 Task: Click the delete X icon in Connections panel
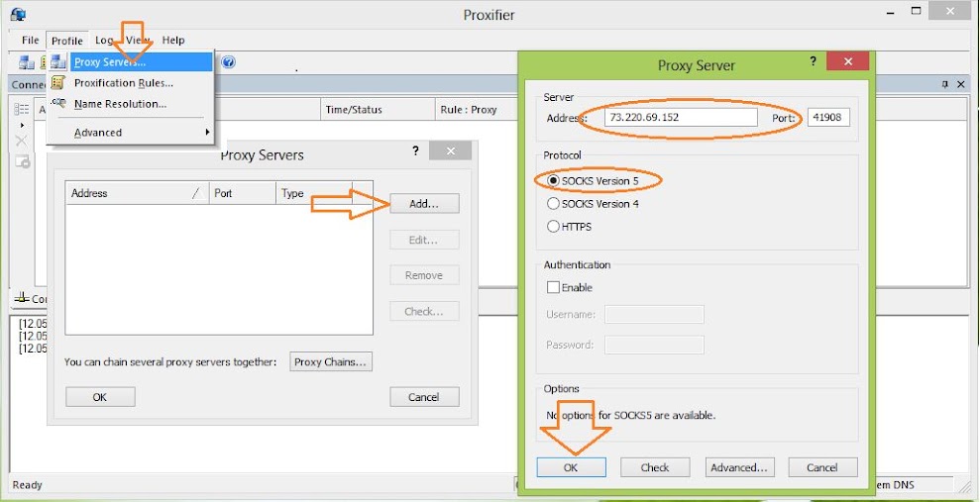tap(21, 142)
